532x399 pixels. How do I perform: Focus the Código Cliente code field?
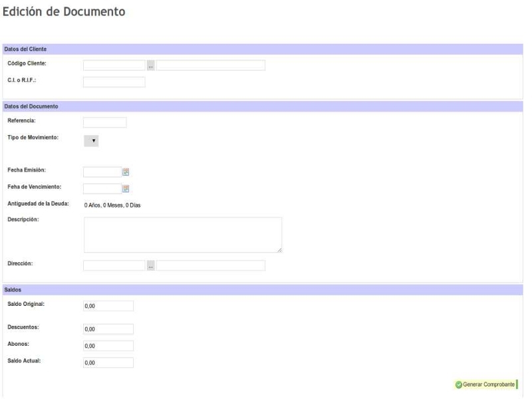[114, 65]
